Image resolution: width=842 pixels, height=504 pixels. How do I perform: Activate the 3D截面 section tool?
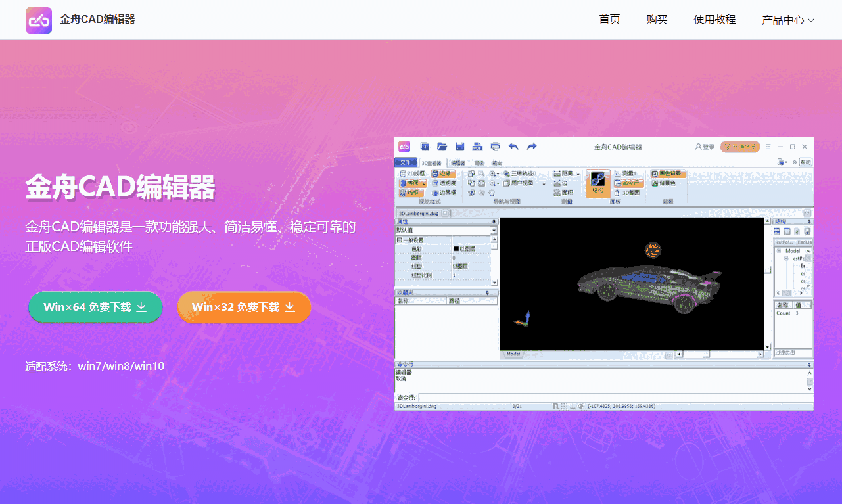click(x=630, y=193)
